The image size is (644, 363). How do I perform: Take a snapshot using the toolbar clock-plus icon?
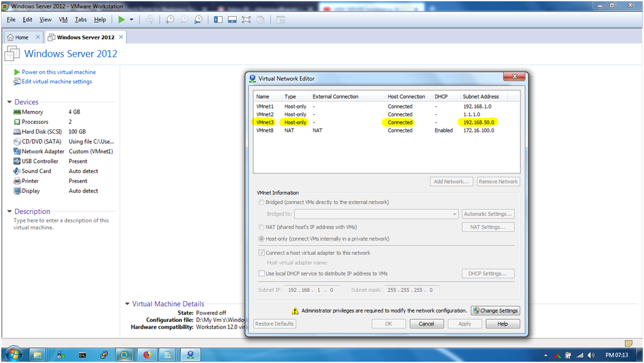coord(170,19)
